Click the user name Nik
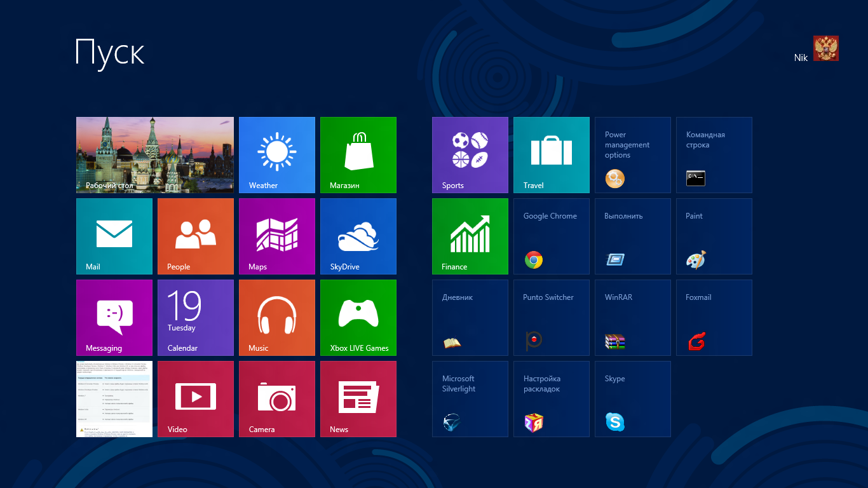868x488 pixels. click(x=801, y=58)
